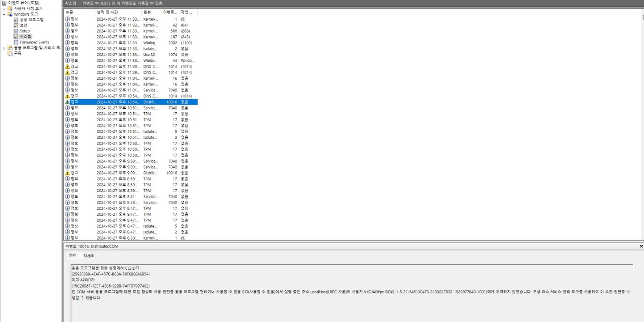Click the 시스템 log icon in tree
Image resolution: width=644 pixels, height=322 pixels.
pyautogui.click(x=16, y=37)
